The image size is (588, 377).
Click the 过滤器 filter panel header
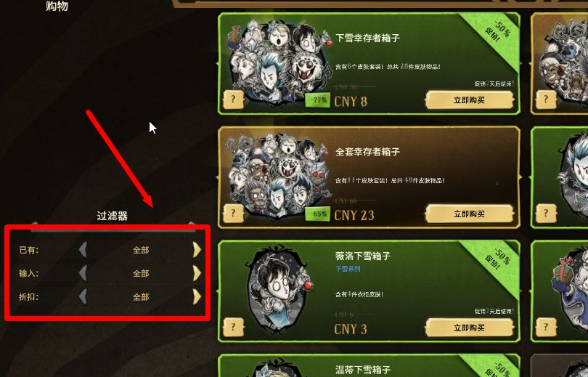point(112,216)
